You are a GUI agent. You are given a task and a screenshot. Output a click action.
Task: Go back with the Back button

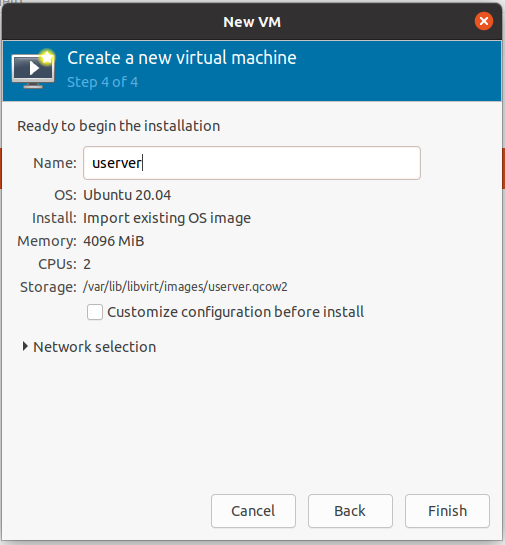point(350,511)
